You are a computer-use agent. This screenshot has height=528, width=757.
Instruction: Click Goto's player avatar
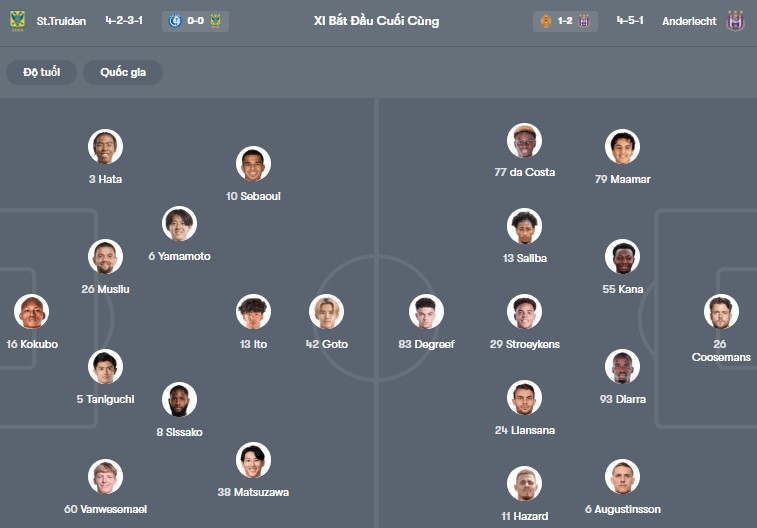326,312
